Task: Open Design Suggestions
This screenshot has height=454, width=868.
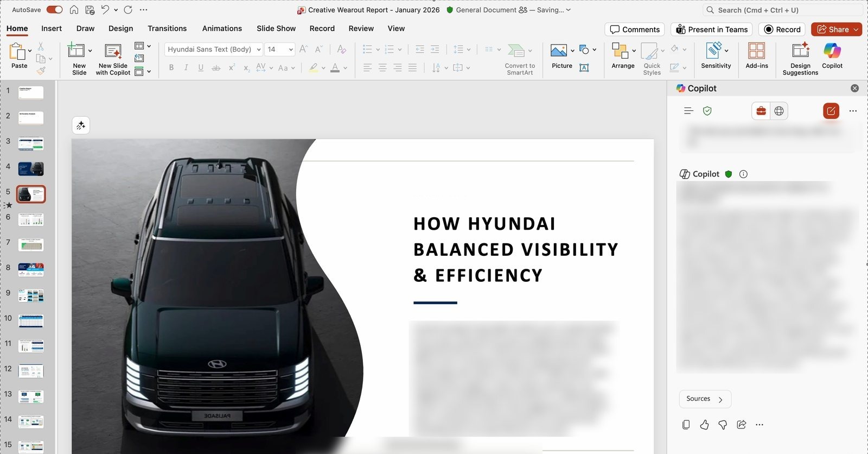Action: point(800,59)
